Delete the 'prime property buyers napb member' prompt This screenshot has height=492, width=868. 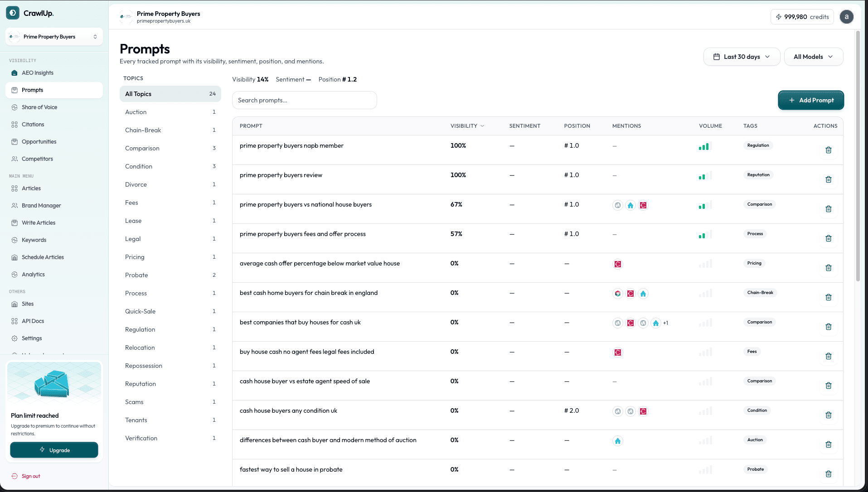[x=829, y=150]
